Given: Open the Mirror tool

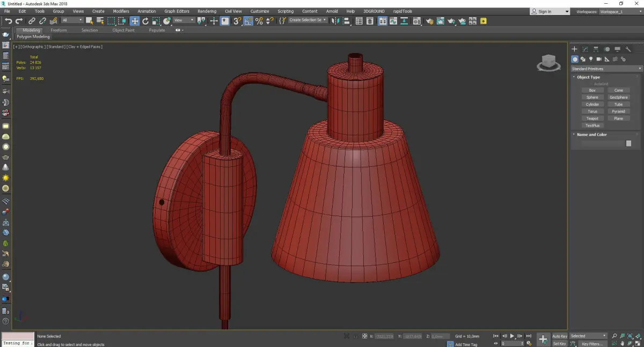Looking at the screenshot, I should [x=335, y=21].
